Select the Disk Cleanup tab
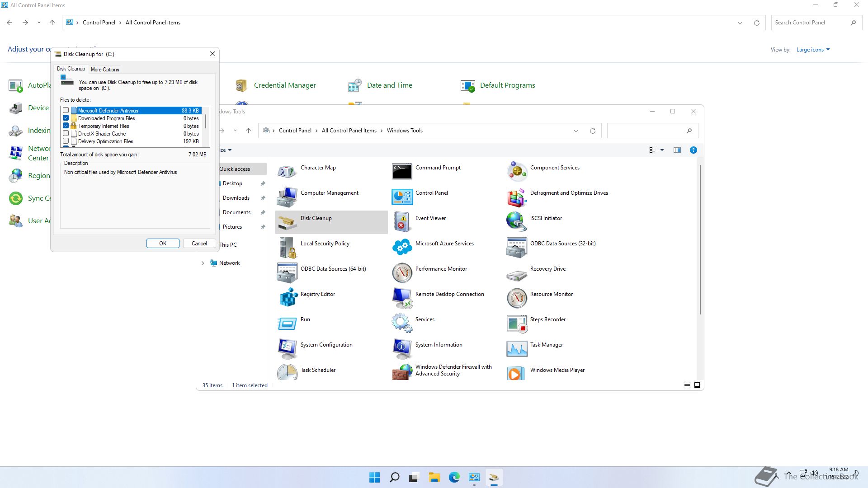 point(71,69)
